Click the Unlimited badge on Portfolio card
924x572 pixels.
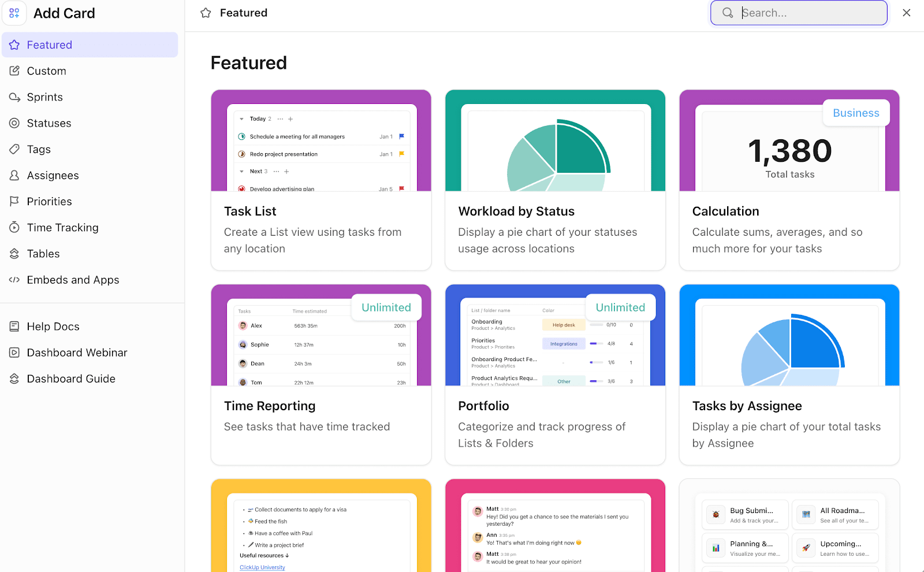coord(620,308)
